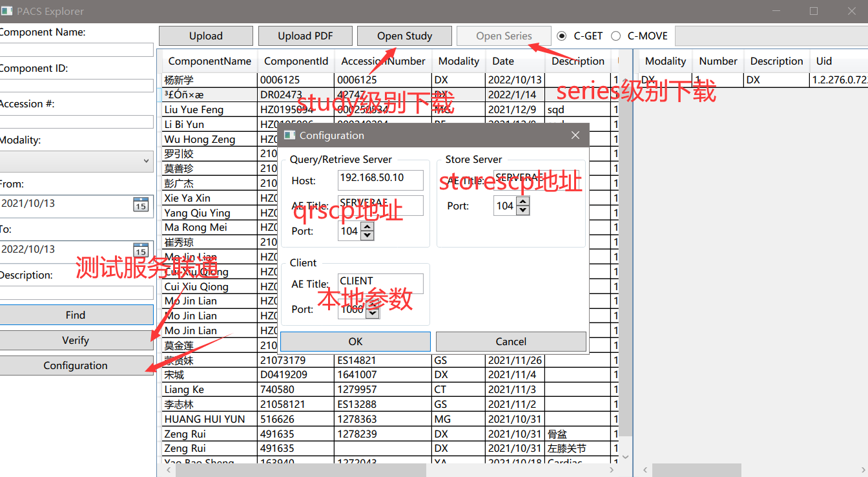868x477 pixels.
Task: Select the HUANG HUI YUN row
Action: point(389,419)
